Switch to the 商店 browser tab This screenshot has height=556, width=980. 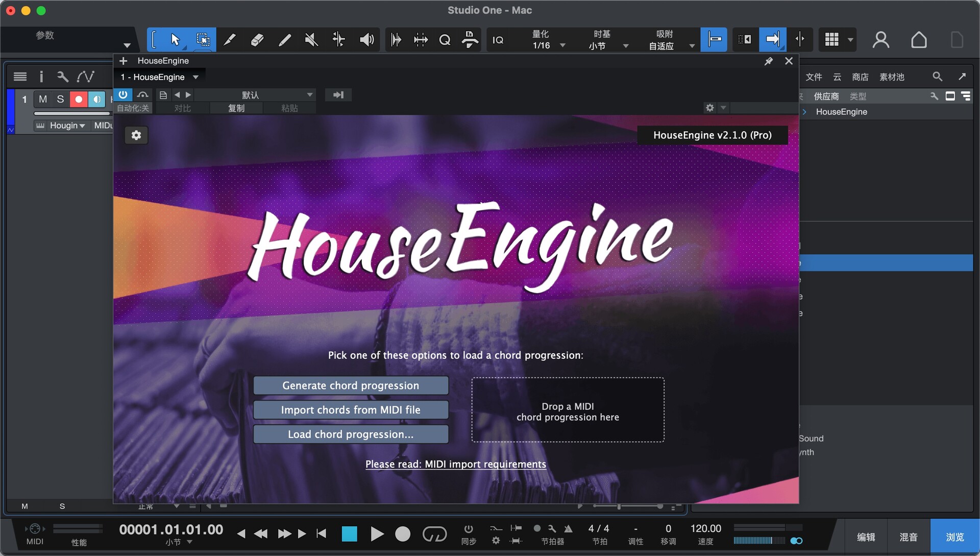[x=860, y=77]
